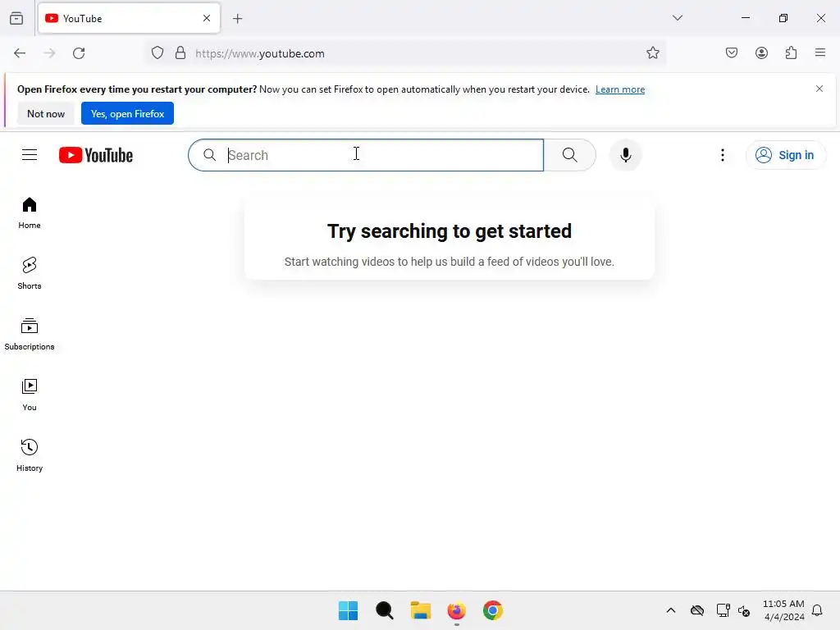The image size is (840, 630).
Task: Open Shorts in the sidebar
Action: 30,273
